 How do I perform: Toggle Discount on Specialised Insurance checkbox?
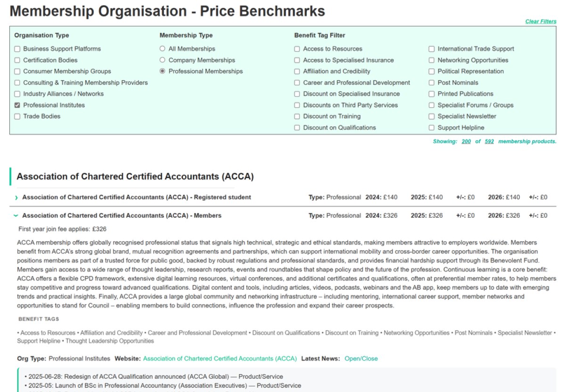297,94
